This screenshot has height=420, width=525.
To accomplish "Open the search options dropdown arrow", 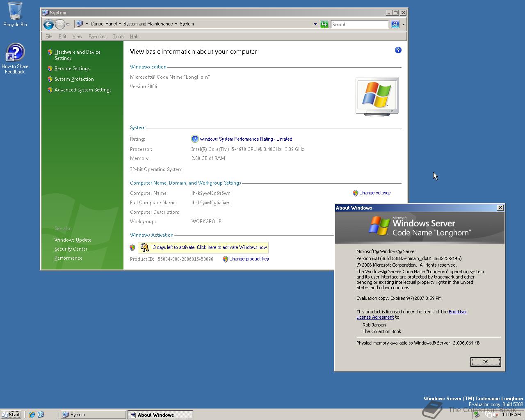I will [x=404, y=24].
